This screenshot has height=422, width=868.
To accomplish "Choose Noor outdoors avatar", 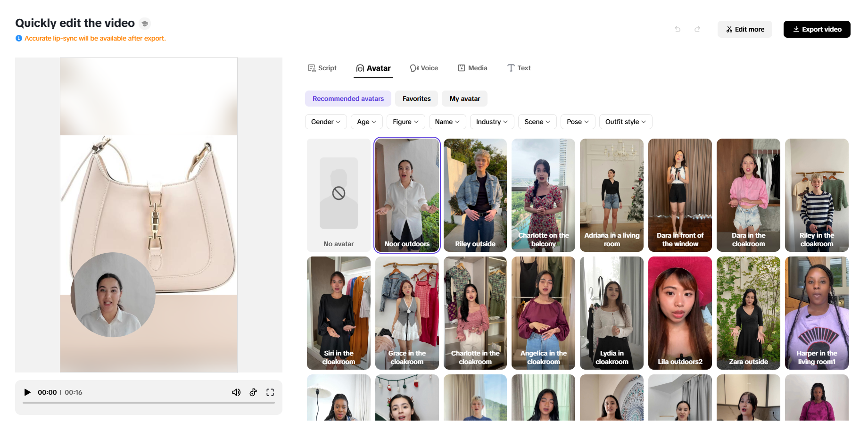I will tap(407, 195).
